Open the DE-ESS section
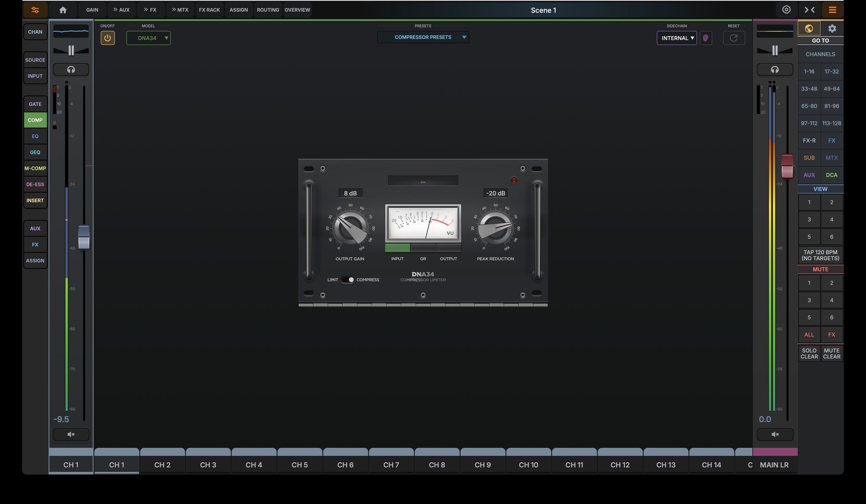The image size is (866, 504). 35,184
